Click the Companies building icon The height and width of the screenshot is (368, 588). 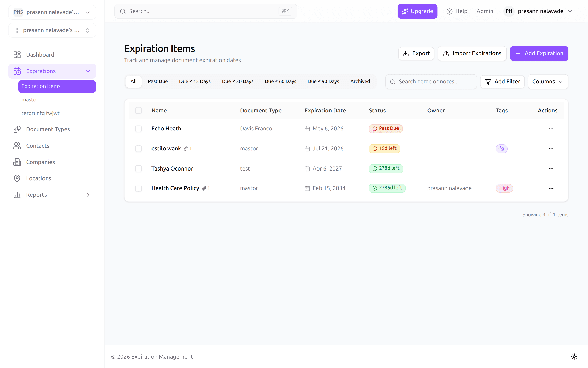[x=17, y=162]
